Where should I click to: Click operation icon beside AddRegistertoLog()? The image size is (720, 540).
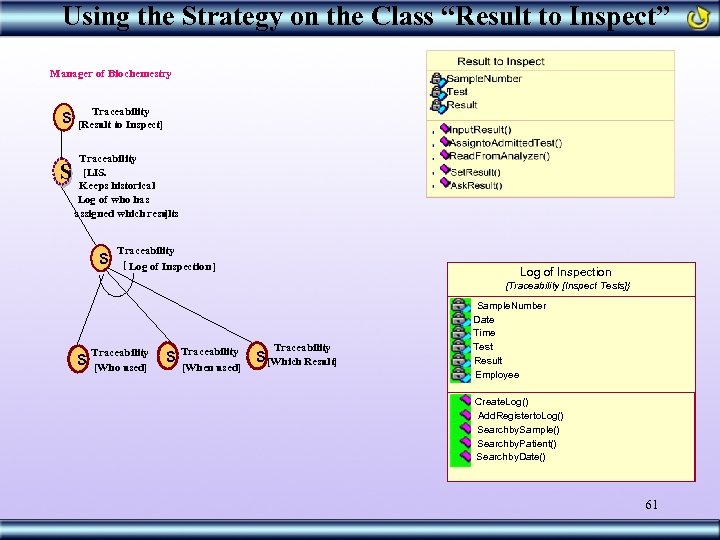click(x=465, y=415)
